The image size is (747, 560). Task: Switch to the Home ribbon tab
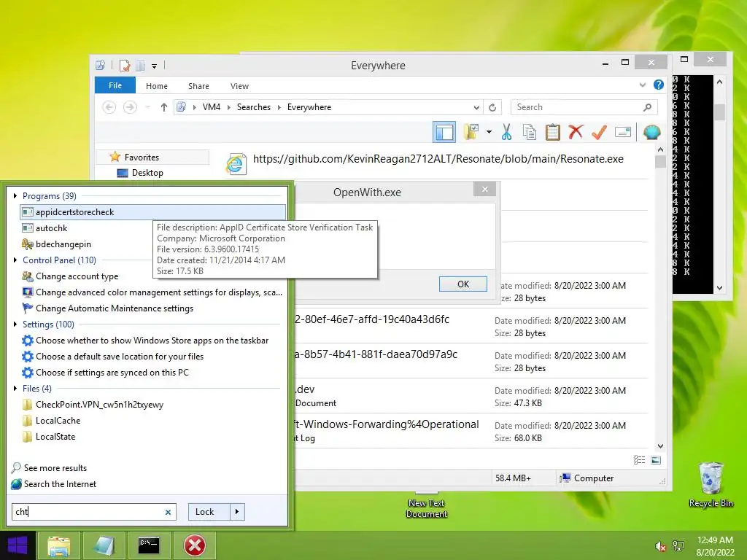[157, 86]
